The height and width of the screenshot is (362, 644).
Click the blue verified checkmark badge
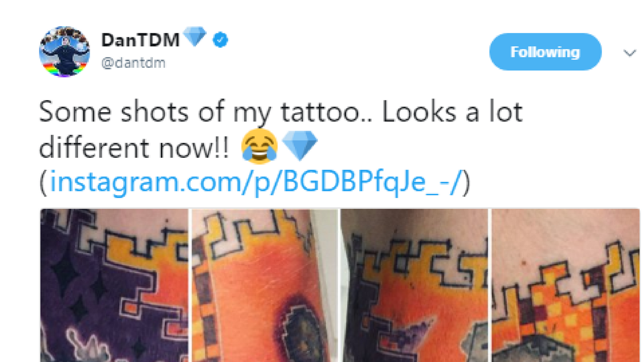[220, 40]
